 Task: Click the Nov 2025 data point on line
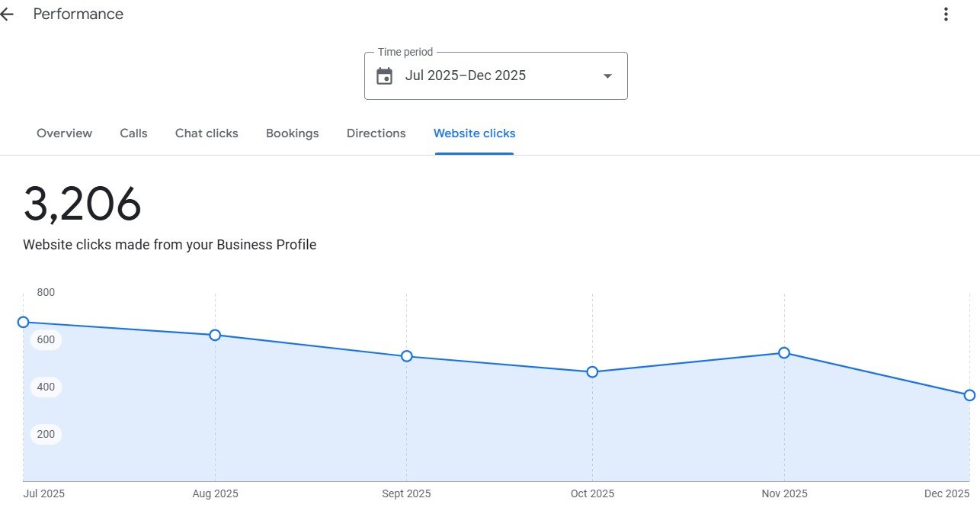tap(784, 353)
